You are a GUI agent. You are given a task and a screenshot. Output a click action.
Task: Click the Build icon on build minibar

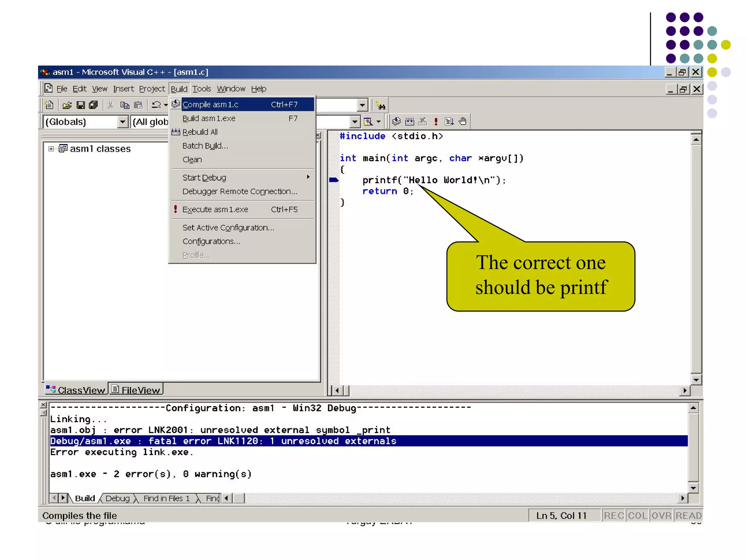[x=410, y=121]
